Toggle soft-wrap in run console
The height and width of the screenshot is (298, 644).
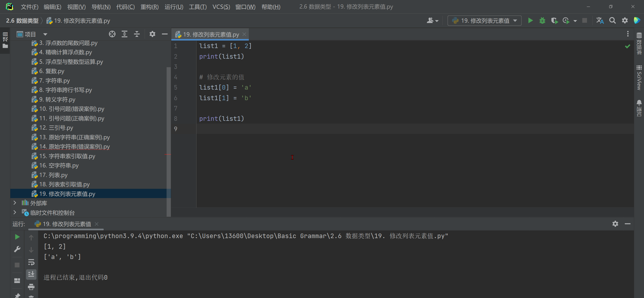(x=31, y=262)
